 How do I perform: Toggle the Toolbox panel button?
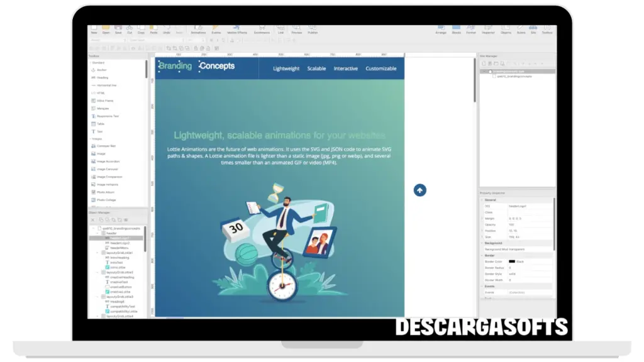[x=547, y=29]
